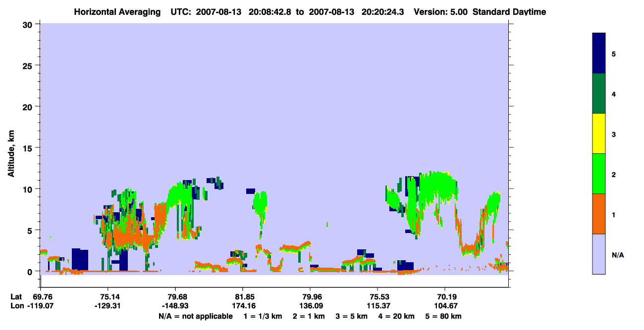
Task: Click the '4 = 20 km' legend note
Action: pos(398,316)
